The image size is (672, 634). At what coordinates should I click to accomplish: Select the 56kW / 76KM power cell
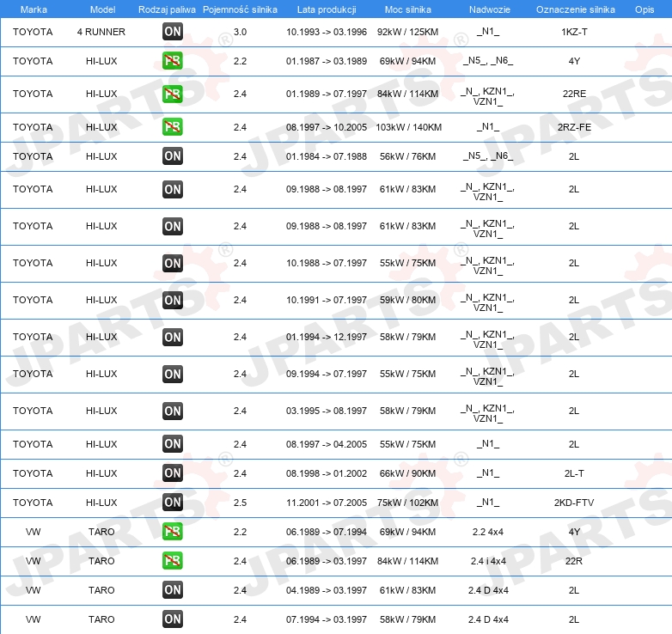(407, 156)
